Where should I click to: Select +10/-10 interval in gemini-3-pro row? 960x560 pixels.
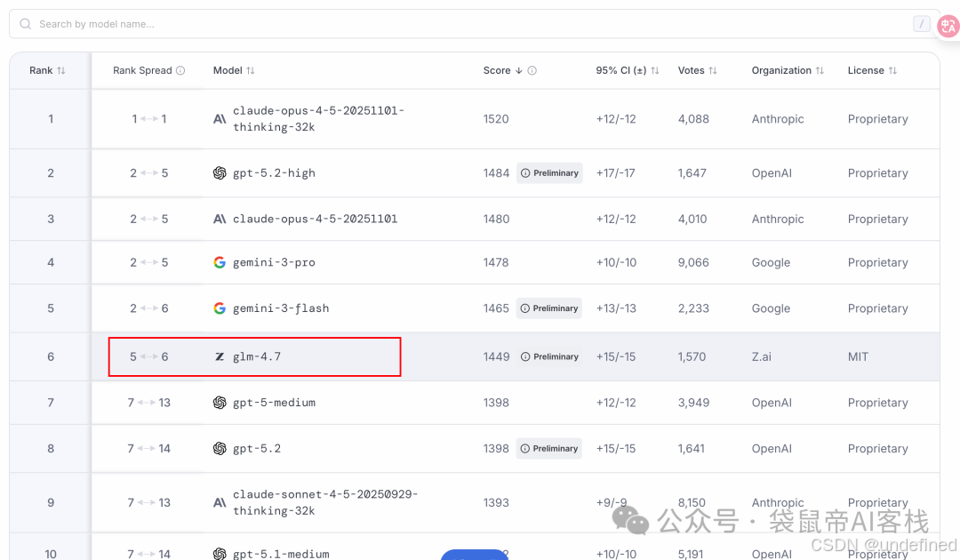616,262
